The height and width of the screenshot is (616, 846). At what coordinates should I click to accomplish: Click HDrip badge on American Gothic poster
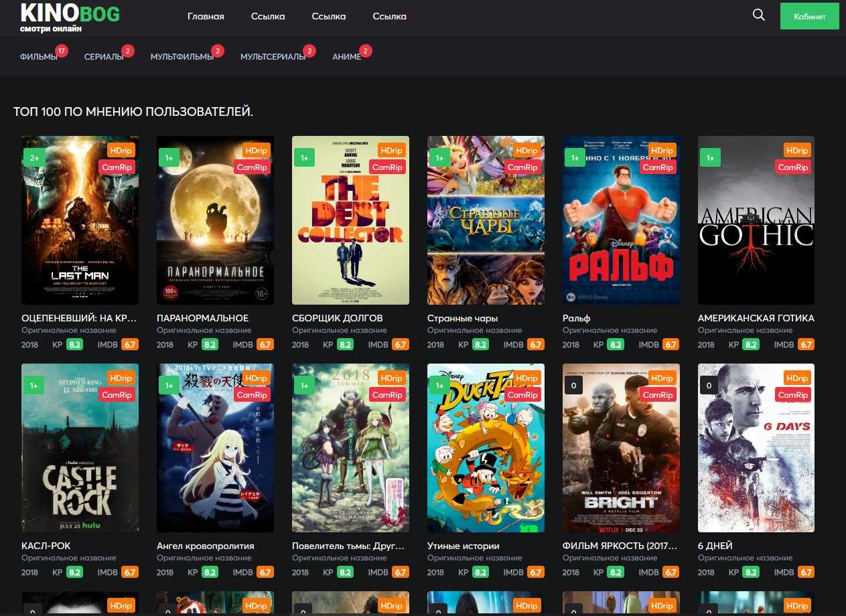click(x=797, y=151)
